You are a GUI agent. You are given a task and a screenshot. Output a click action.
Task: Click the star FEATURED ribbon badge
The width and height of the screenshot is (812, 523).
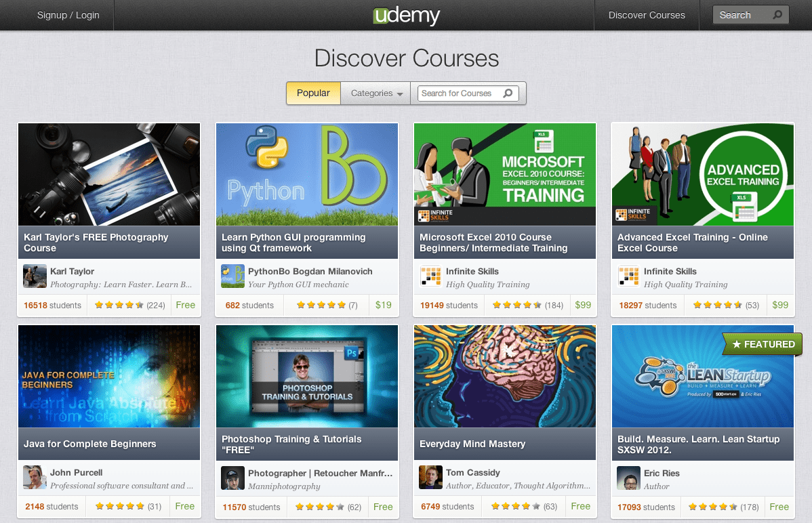(763, 344)
